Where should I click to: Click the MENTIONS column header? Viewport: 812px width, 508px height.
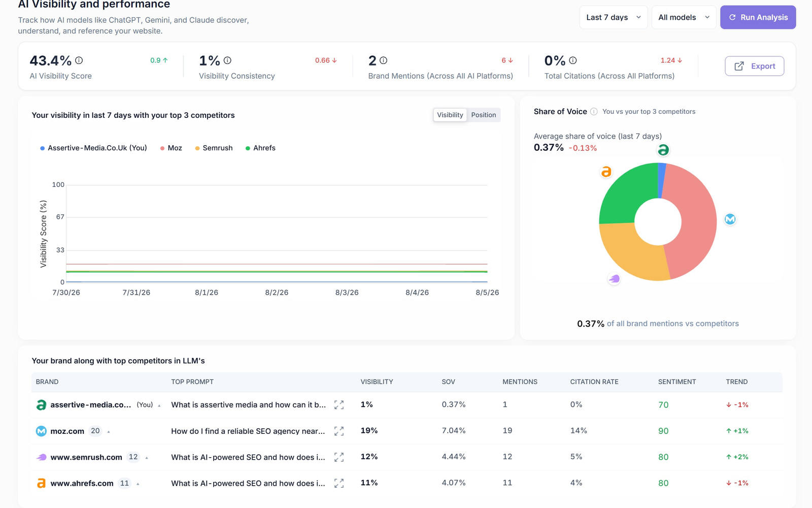point(520,382)
